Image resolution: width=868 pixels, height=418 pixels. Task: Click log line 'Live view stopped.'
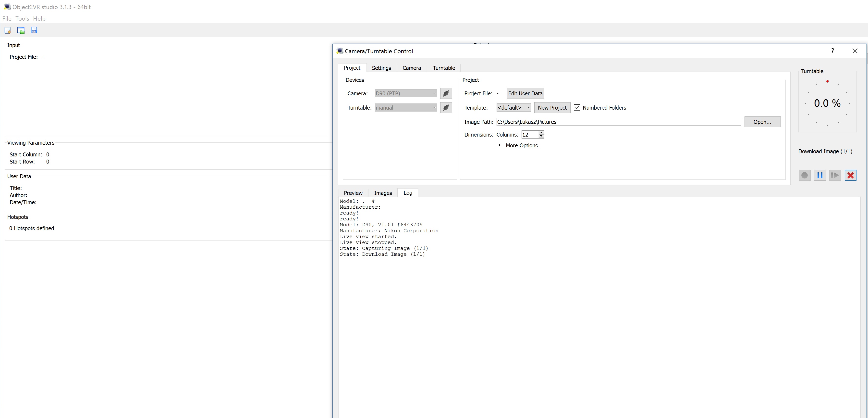point(368,242)
